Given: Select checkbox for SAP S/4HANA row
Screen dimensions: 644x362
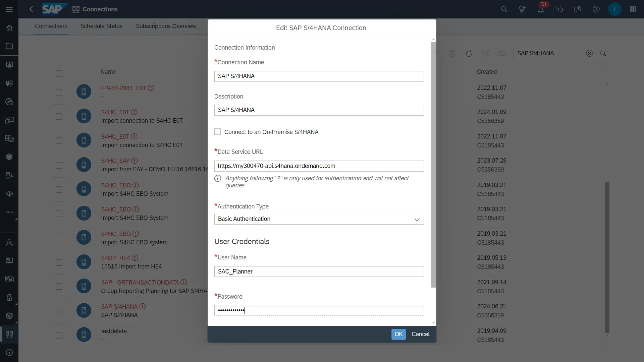Looking at the screenshot, I should pyautogui.click(x=59, y=311).
